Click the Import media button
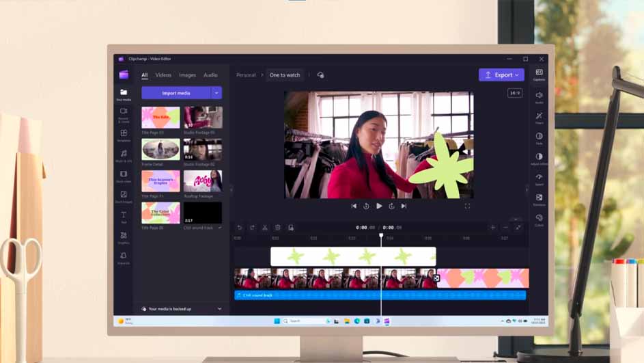The height and width of the screenshot is (363, 644). (x=176, y=93)
